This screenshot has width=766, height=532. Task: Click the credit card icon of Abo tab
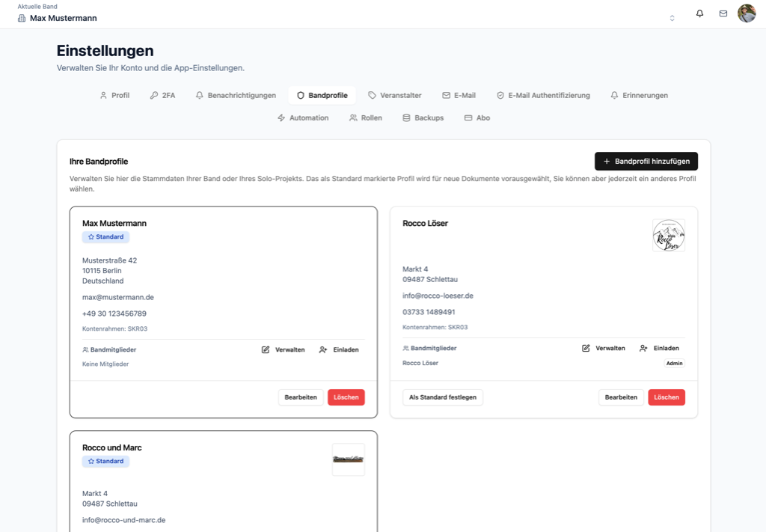(468, 117)
